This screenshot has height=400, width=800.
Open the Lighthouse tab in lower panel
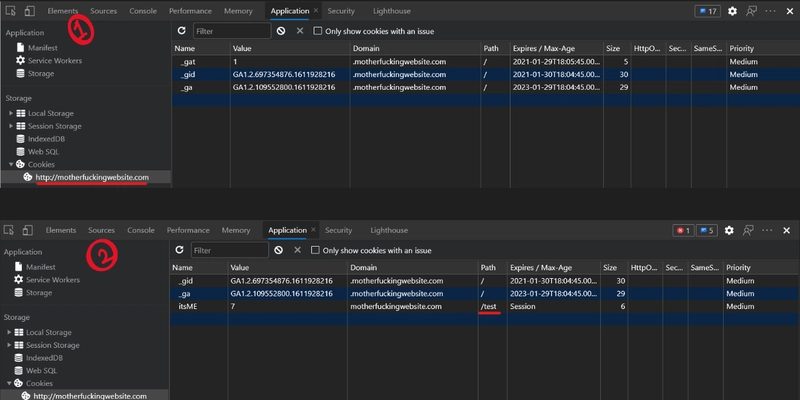[389, 230]
